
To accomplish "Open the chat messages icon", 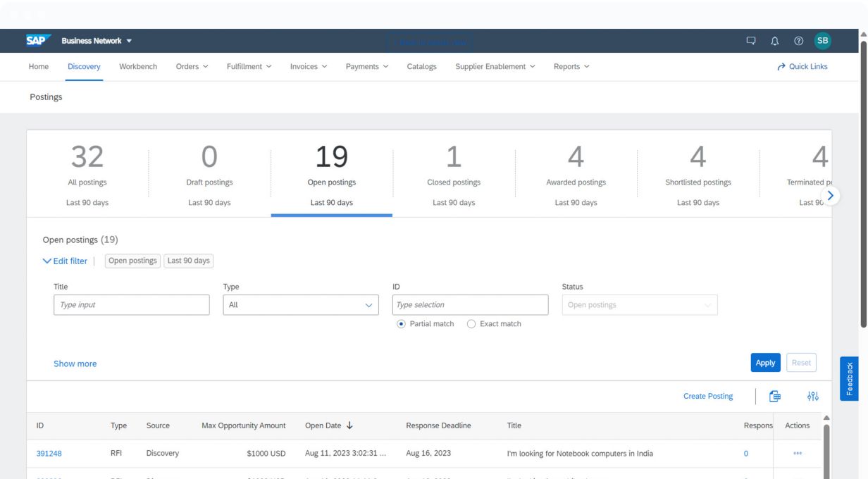I will tap(752, 41).
